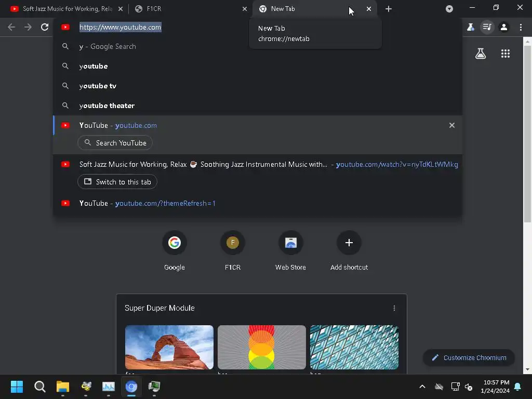Show hidden system tray icons
This screenshot has height=399, width=532.
[422, 387]
